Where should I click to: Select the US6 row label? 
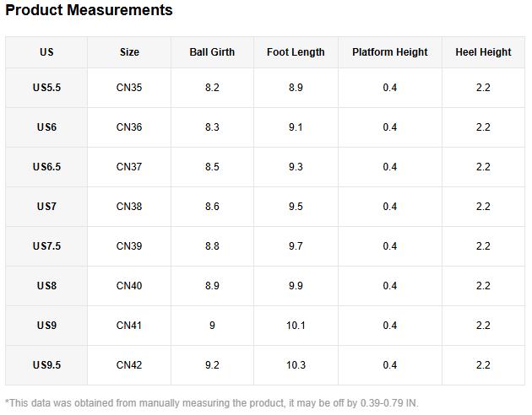click(x=46, y=127)
